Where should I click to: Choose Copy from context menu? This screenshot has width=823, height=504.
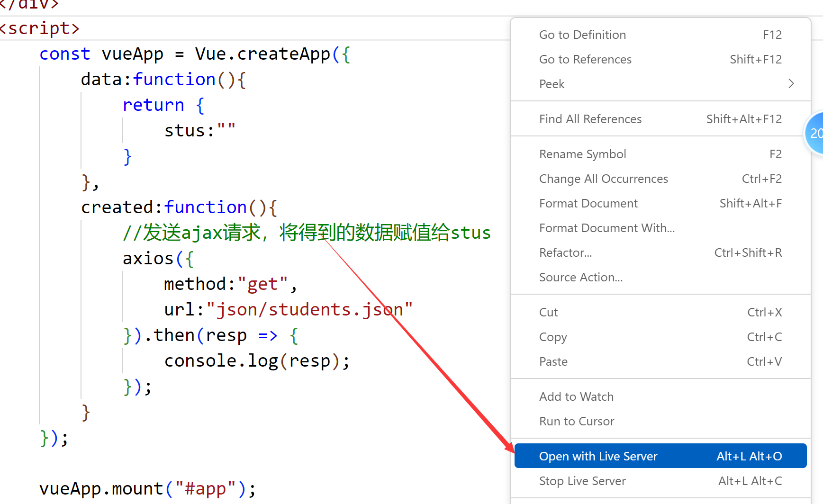pos(660,337)
